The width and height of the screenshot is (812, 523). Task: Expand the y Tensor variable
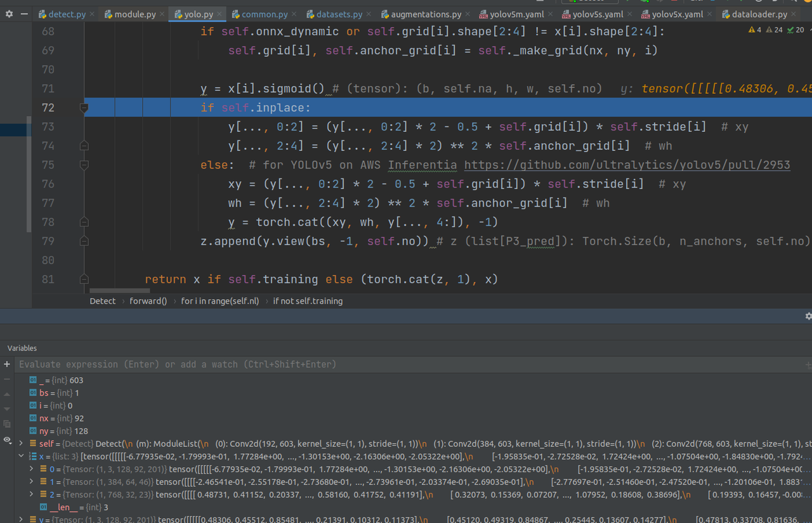(21, 520)
